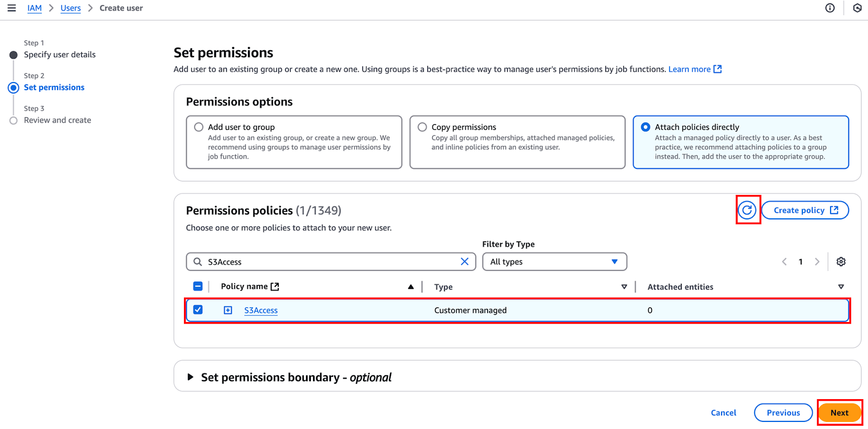Sort policies by Policy name arrow
868x429 pixels.
(x=411, y=287)
